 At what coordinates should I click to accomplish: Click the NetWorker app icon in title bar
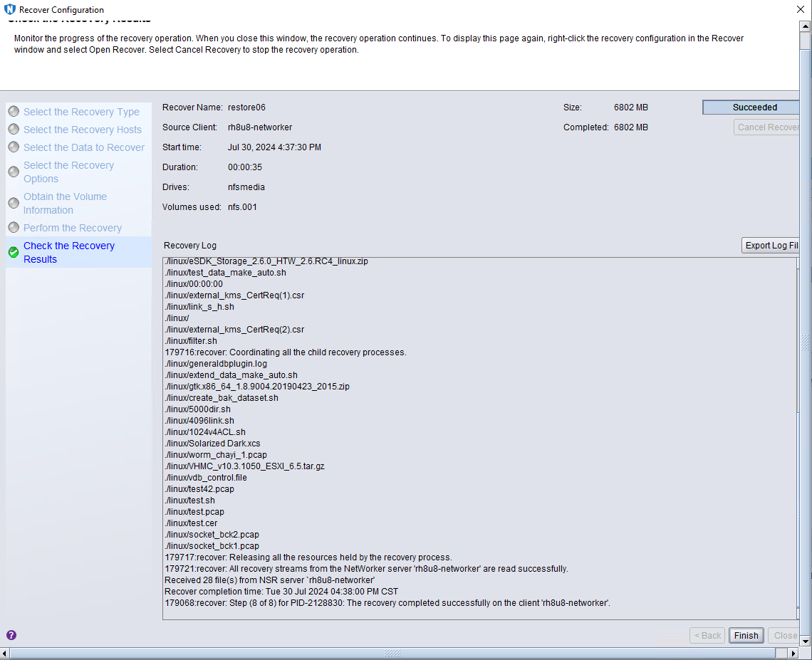click(9, 9)
